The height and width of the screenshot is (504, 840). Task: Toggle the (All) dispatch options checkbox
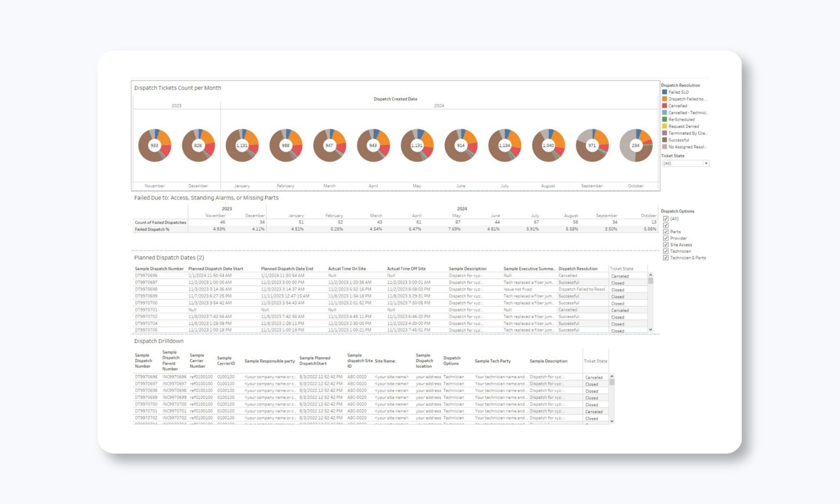point(666,219)
